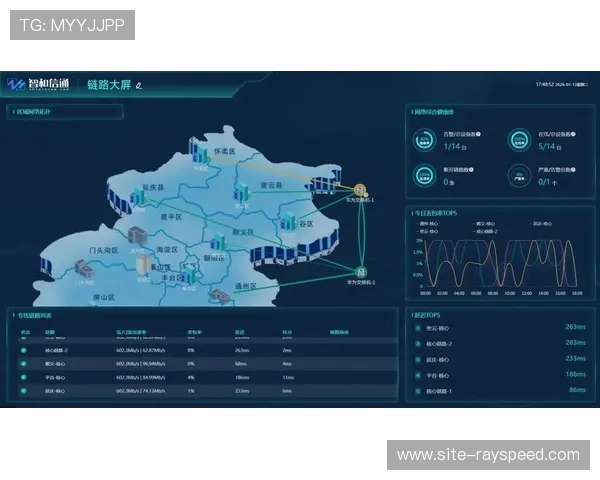
Task: Click help icon next to 在线/总设备数
Action: 573,134
